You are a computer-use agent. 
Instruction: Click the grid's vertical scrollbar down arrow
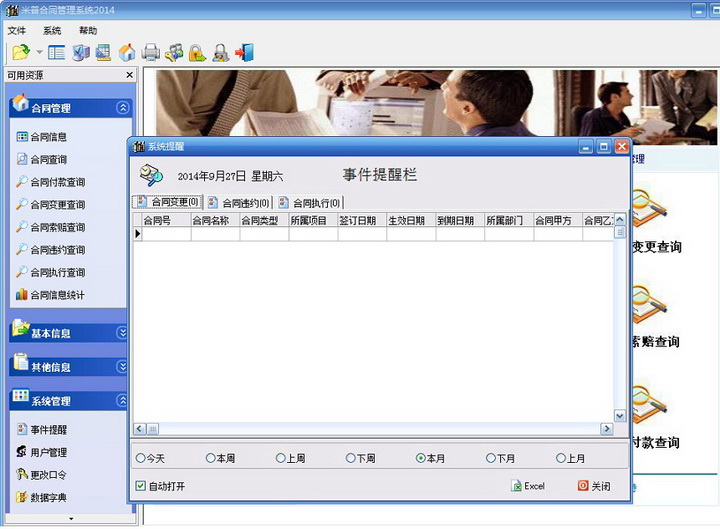(x=619, y=416)
